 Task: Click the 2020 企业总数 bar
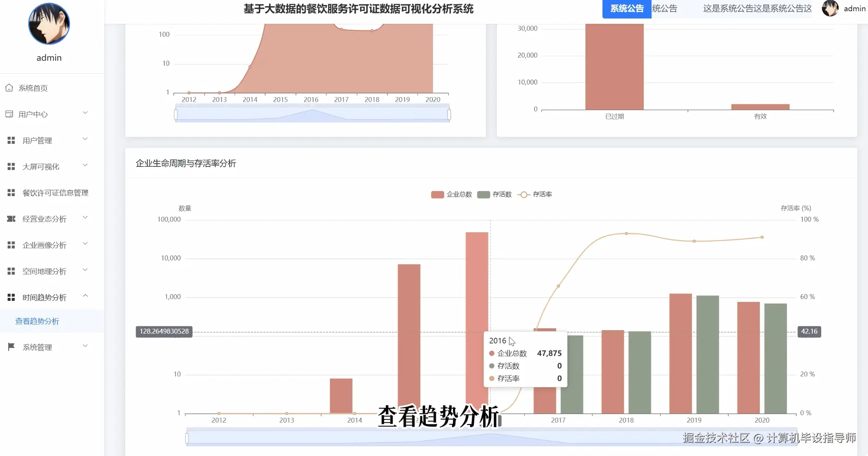point(748,358)
